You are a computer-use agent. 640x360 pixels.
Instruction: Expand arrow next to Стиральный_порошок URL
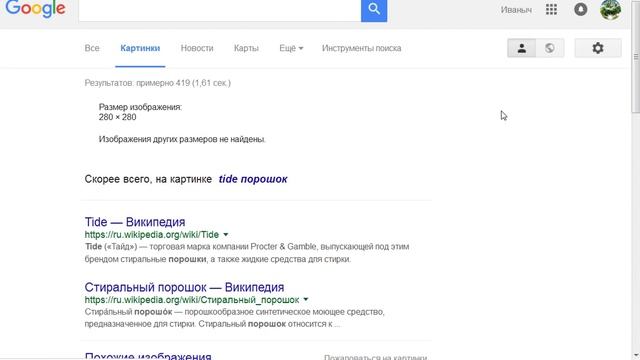(x=306, y=300)
